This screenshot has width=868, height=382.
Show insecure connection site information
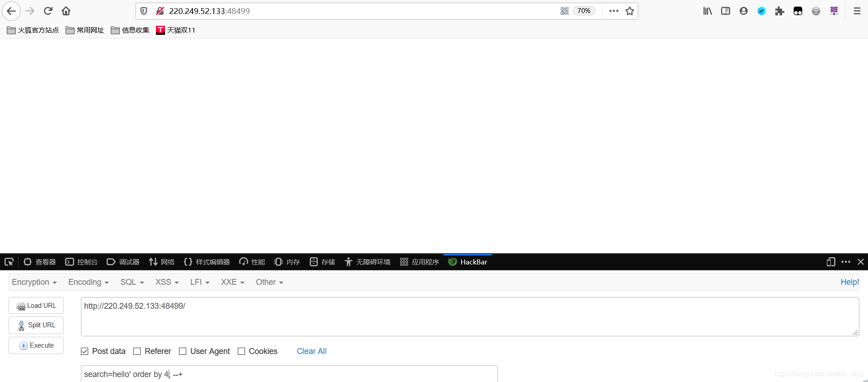pos(160,11)
